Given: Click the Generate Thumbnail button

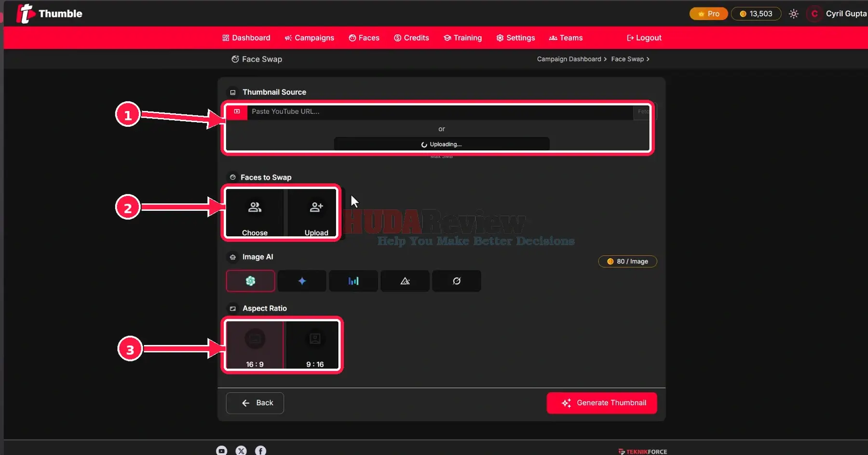Looking at the screenshot, I should pos(602,403).
